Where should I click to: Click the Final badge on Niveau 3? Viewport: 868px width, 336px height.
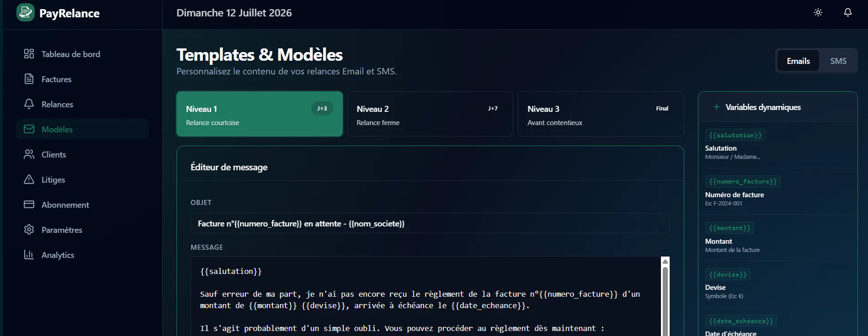click(x=662, y=108)
